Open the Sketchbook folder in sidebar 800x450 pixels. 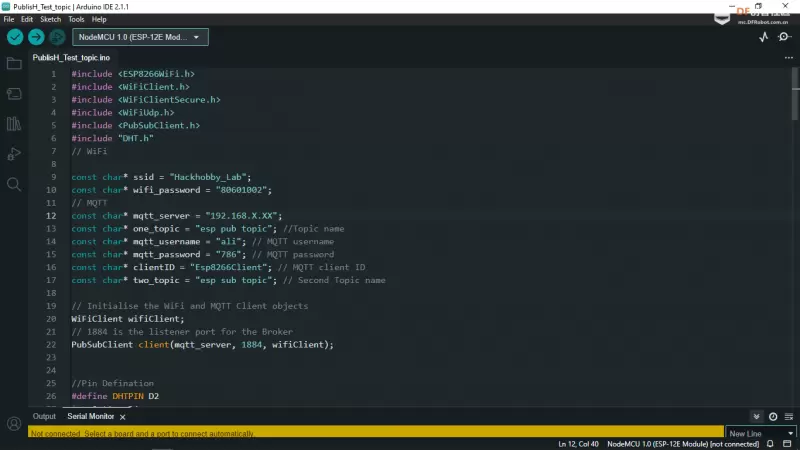(14, 64)
